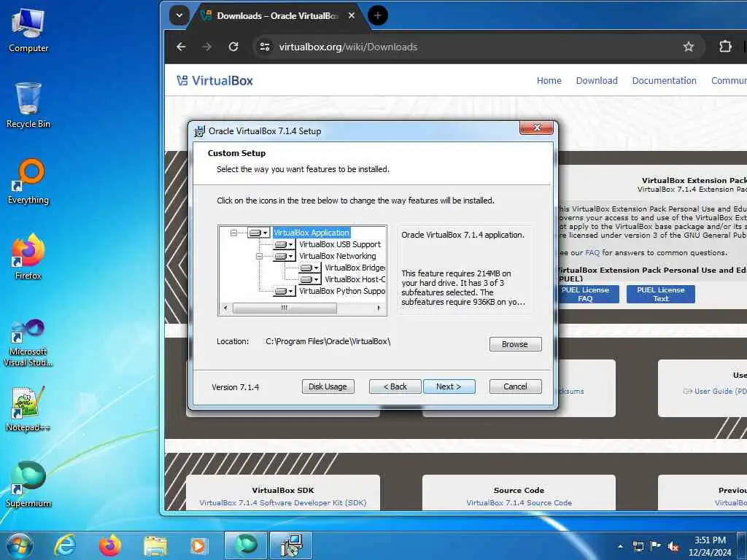Switch to Supermium browser taskbar button
This screenshot has height=560, width=747.
point(246,545)
